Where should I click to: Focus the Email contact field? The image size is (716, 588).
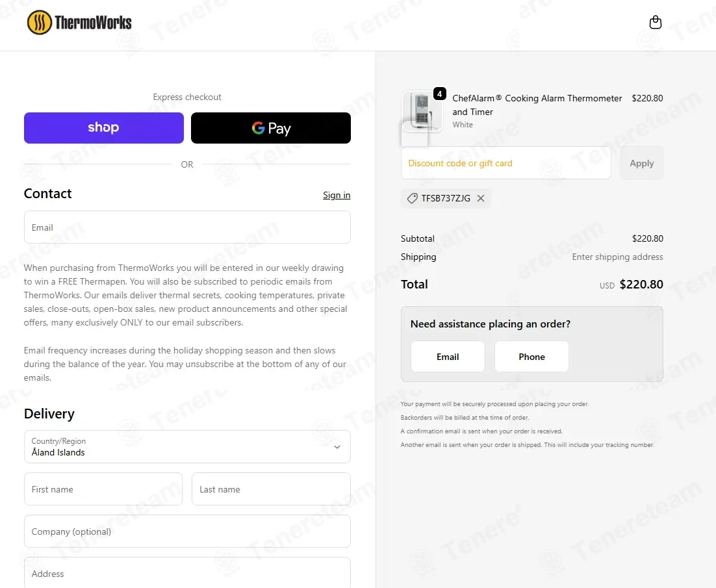point(187,227)
